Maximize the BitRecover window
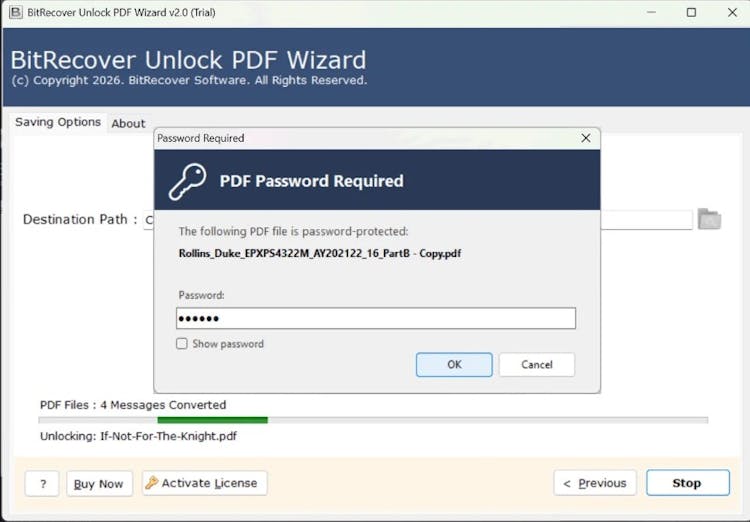The height and width of the screenshot is (522, 750). (691, 12)
